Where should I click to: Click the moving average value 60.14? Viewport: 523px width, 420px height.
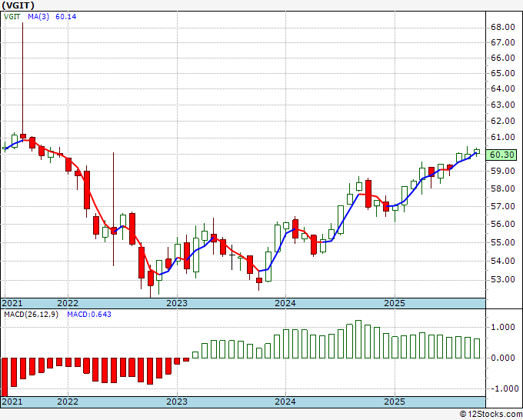[65, 16]
